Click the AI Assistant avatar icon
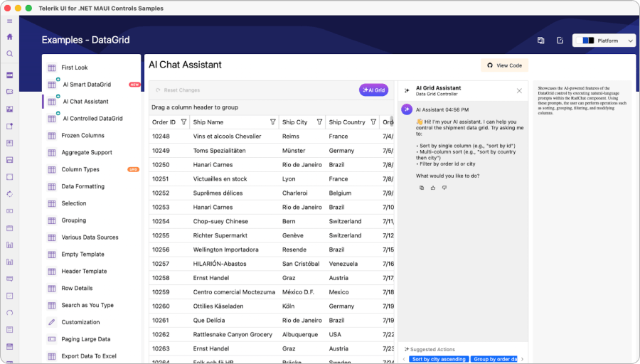Viewport: 640px width, 364px height. click(407, 109)
